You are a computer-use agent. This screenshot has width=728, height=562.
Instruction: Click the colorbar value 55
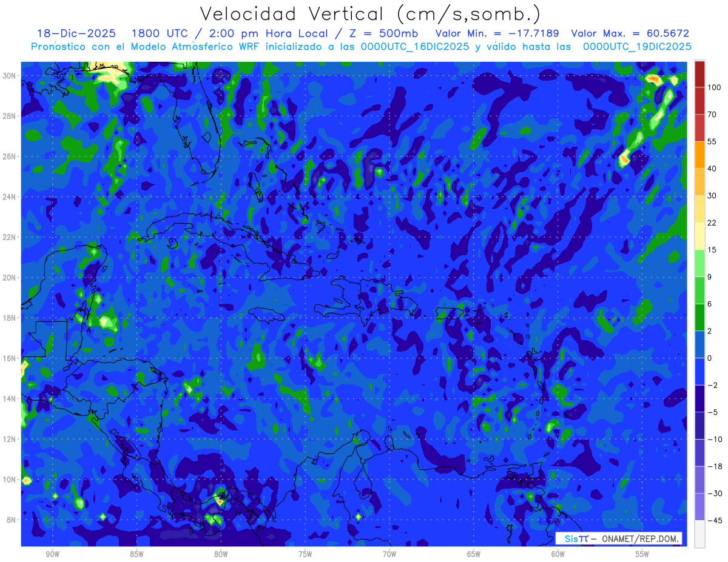[x=712, y=141]
